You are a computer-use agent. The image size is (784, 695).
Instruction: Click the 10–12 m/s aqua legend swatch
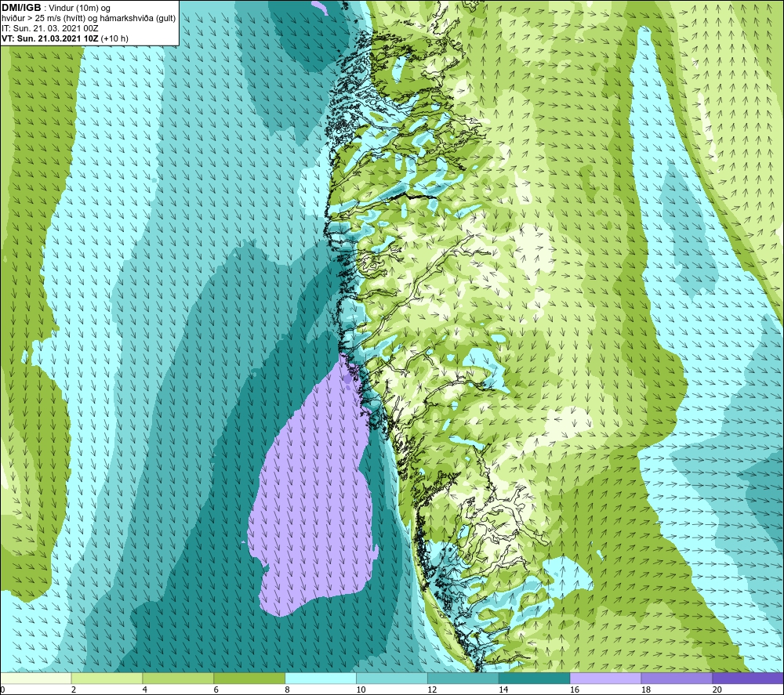tap(392, 678)
